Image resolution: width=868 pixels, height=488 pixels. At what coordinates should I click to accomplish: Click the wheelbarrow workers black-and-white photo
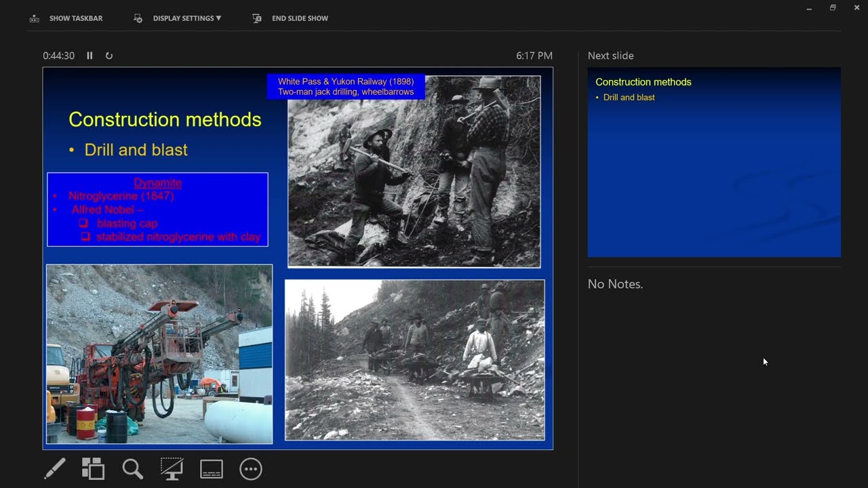tap(414, 360)
